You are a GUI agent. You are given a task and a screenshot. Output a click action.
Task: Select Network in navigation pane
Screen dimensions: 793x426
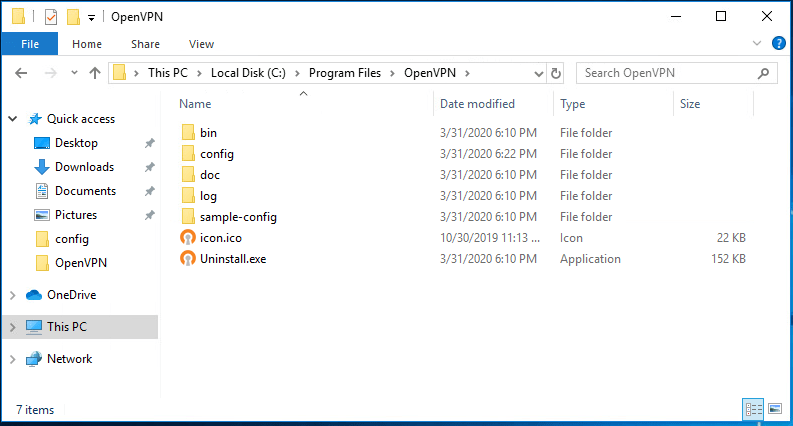click(69, 359)
